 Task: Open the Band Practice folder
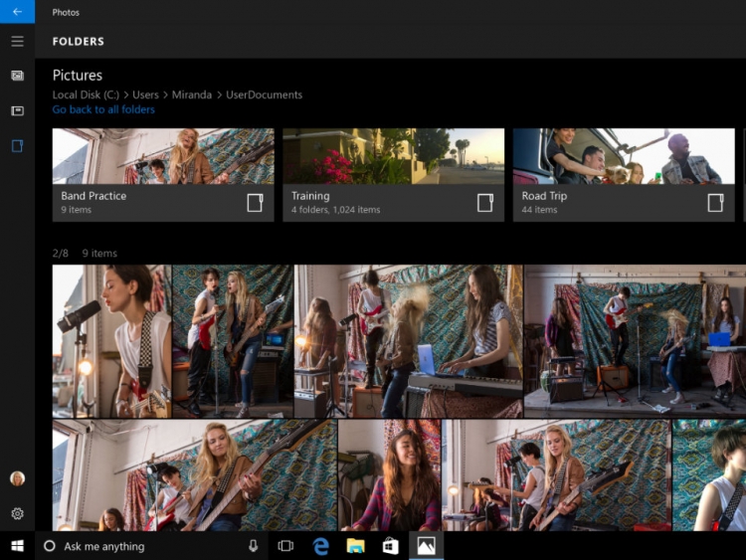[163, 175]
